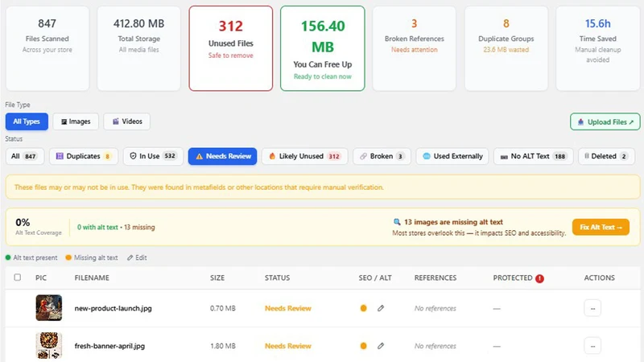
Task: Click the Edit pencil icon in legend
Action: [x=130, y=257]
